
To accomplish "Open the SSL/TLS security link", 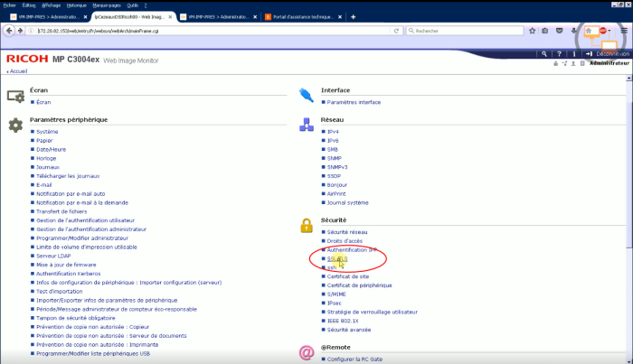I will (x=337, y=258).
